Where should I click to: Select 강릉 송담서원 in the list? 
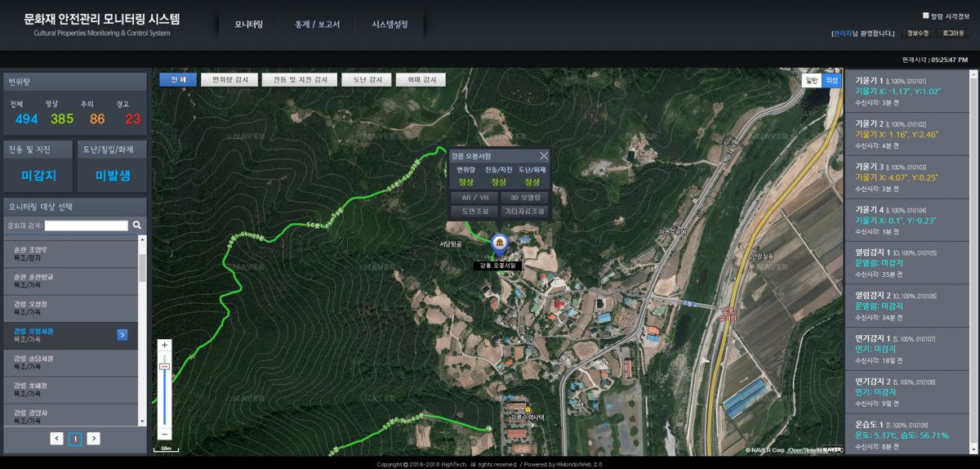tap(70, 362)
